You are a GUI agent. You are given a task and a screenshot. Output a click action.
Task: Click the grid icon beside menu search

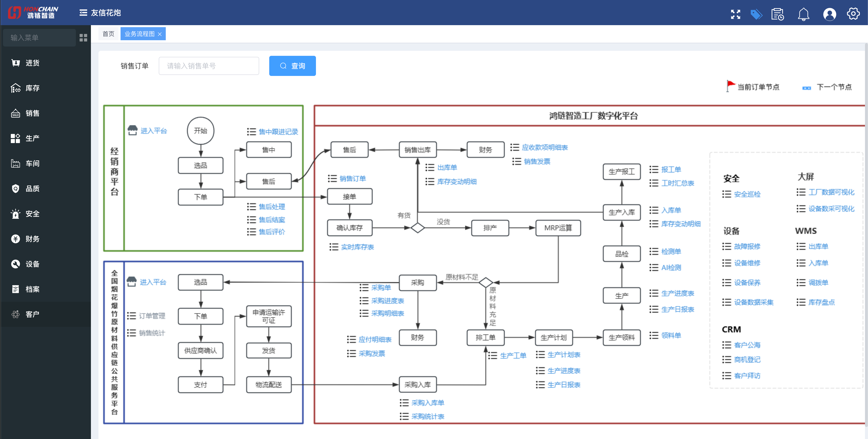point(83,38)
